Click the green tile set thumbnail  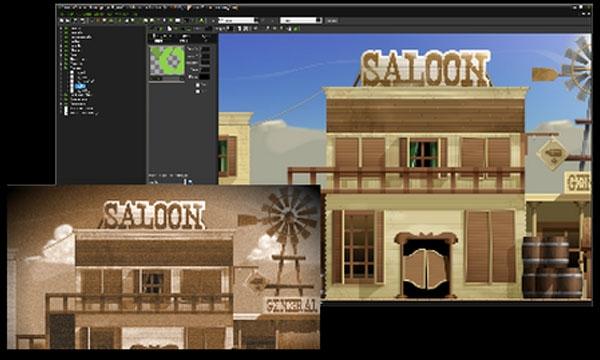tap(167, 61)
